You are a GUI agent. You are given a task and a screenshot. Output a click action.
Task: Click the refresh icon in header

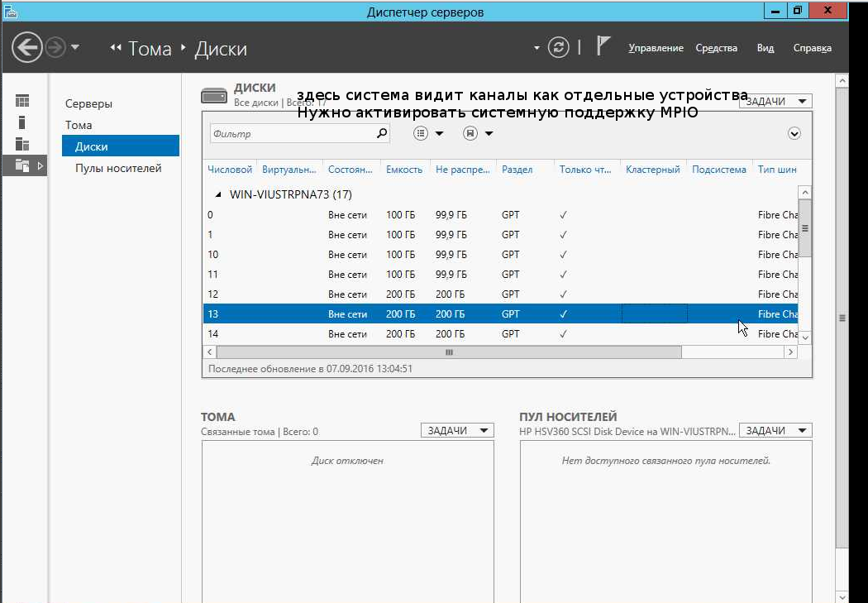tap(558, 48)
